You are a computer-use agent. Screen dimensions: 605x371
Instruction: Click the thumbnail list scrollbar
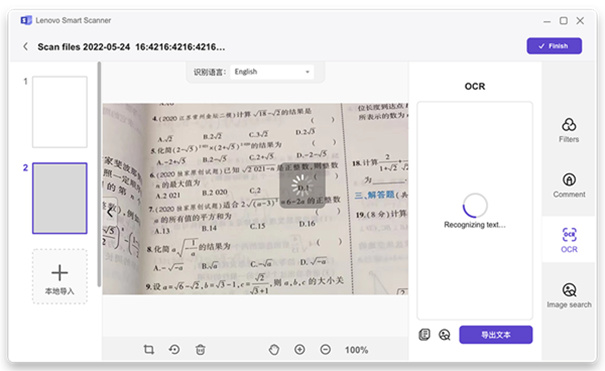click(x=99, y=174)
